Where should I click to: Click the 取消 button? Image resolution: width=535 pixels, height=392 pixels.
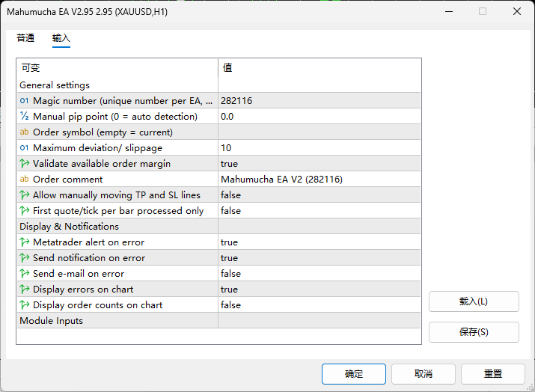(424, 374)
